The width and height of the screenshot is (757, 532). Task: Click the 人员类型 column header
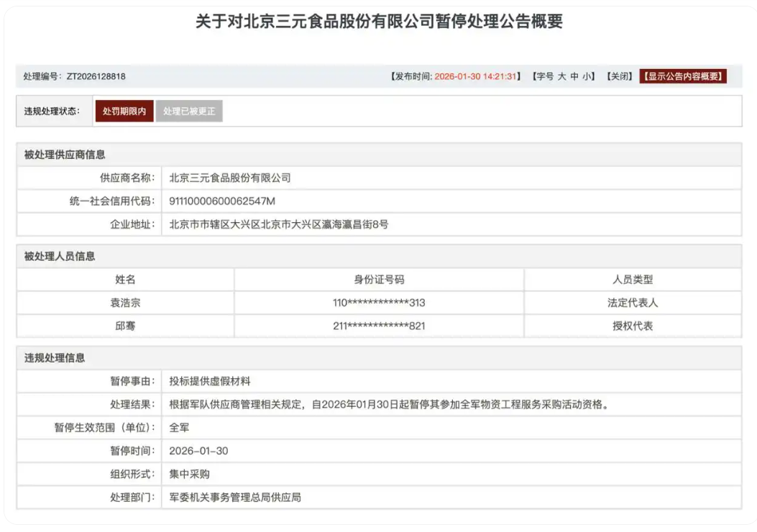[x=633, y=280]
